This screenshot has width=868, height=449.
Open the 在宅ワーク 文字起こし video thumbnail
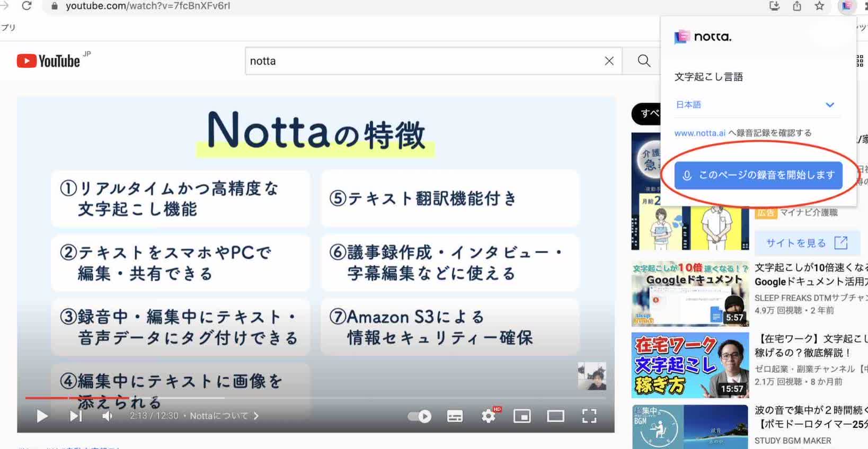point(690,365)
